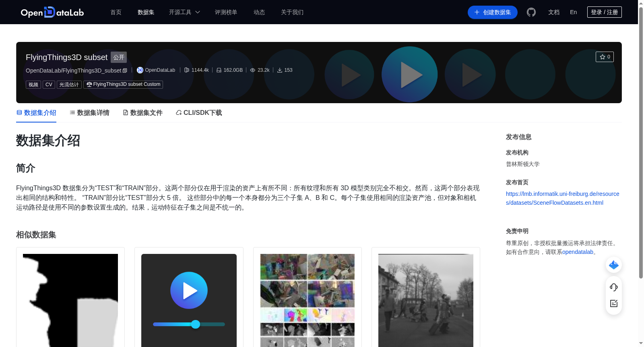The width and height of the screenshot is (644, 347).
Task: Click the 光流估计 tag
Action: [69, 85]
